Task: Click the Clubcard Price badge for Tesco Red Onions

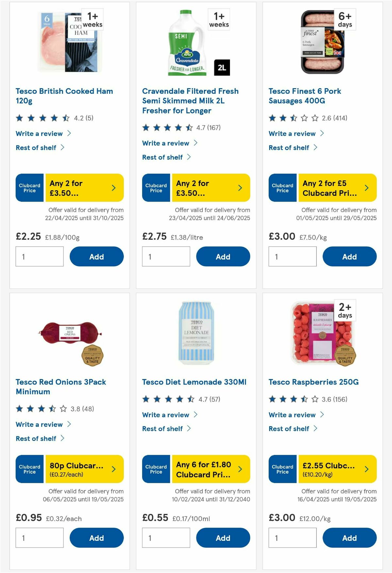Action: [x=29, y=469]
